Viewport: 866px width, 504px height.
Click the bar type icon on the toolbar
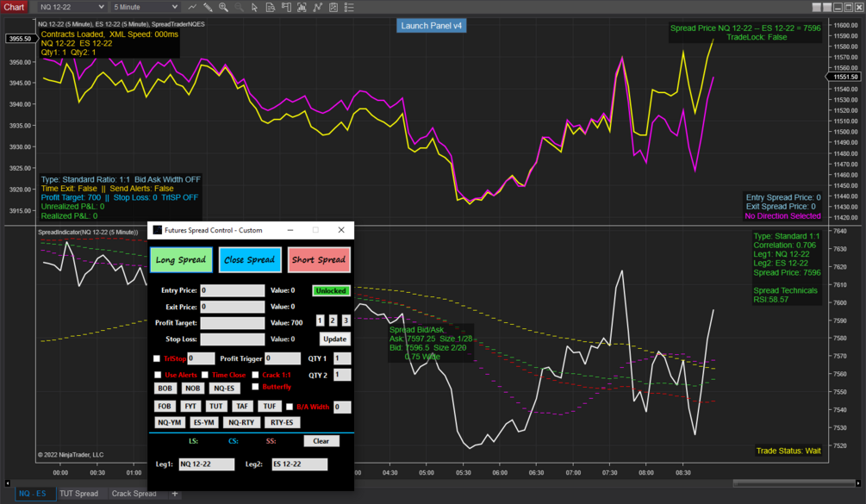pos(302,7)
